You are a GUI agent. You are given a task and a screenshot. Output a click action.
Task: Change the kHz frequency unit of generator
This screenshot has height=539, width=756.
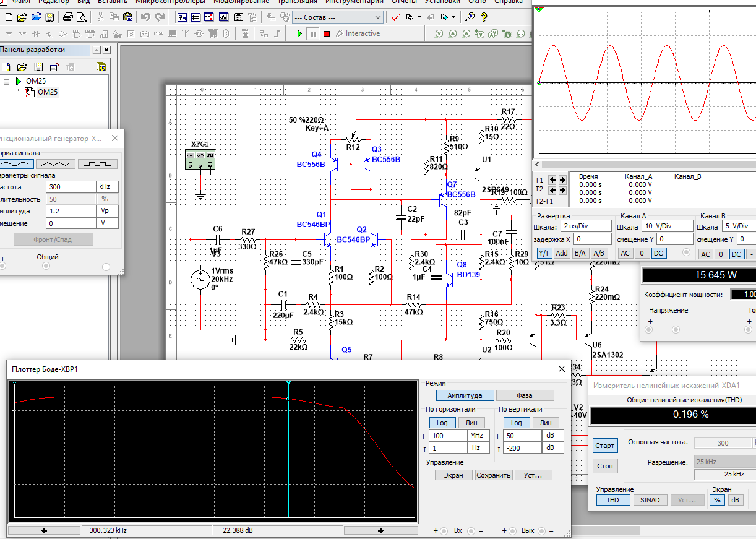(x=106, y=187)
